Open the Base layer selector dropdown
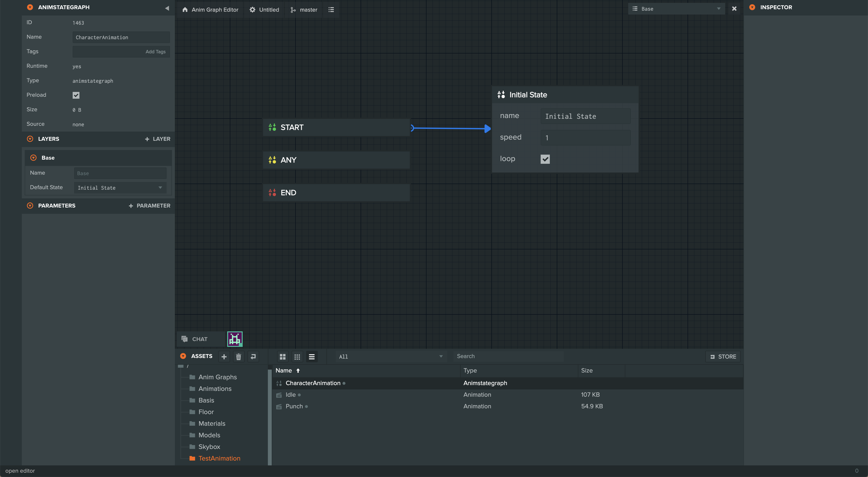868x477 pixels. (x=677, y=9)
